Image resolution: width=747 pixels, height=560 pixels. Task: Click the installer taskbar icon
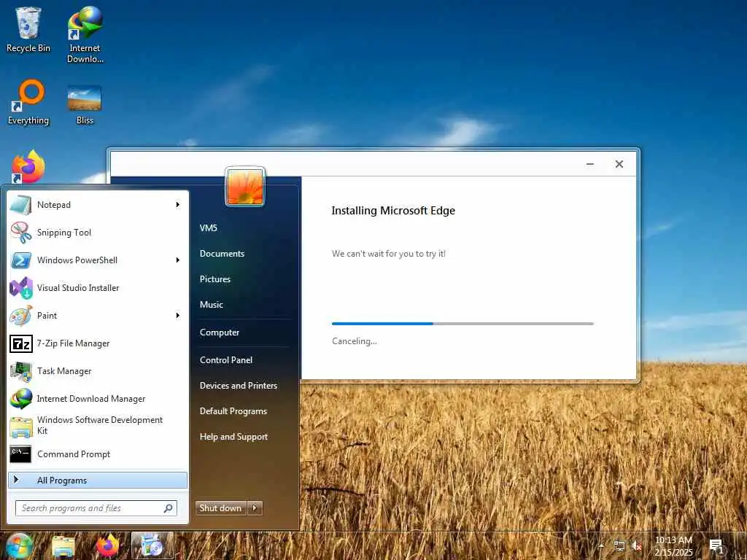[x=152, y=545]
